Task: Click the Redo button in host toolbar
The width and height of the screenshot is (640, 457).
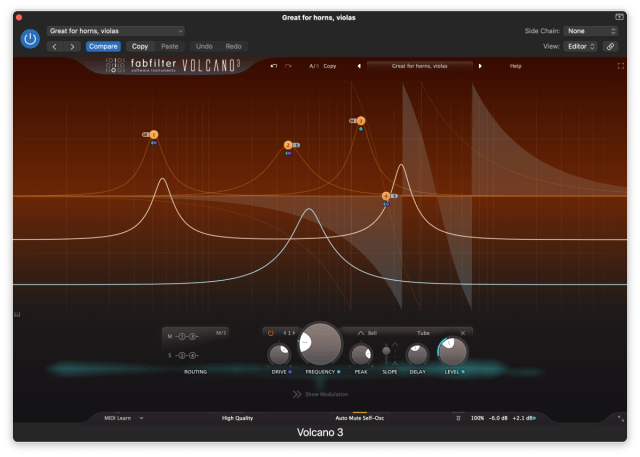Action: pyautogui.click(x=233, y=47)
